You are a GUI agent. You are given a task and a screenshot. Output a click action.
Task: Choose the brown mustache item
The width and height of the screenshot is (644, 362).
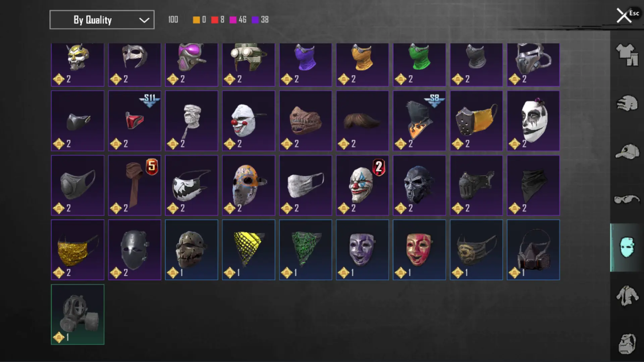tap(362, 121)
